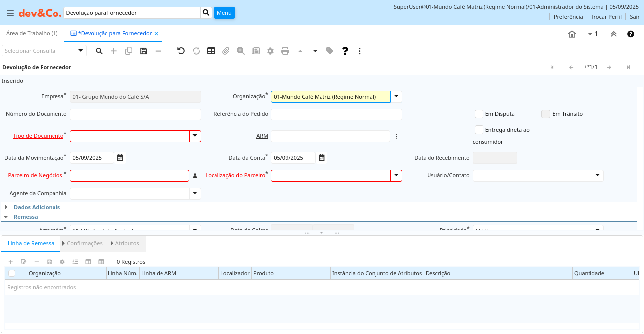
Task: Open calendar for Data da Movimentação
Action: pos(120,158)
